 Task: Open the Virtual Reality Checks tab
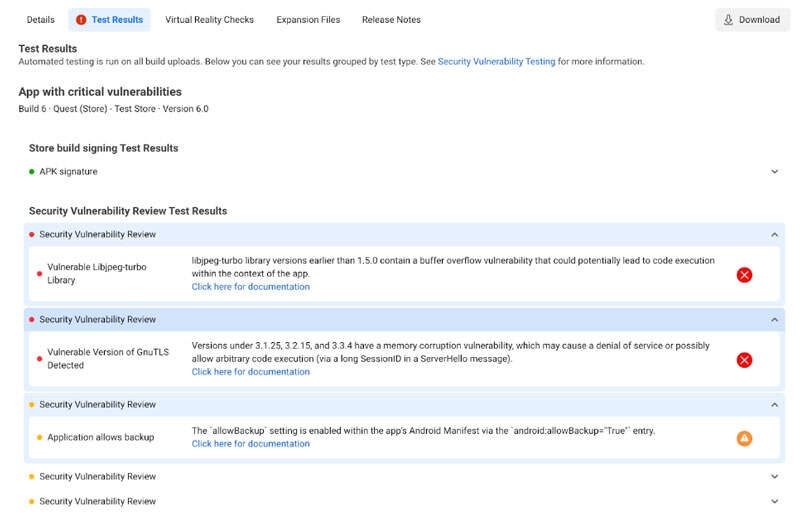[209, 20]
